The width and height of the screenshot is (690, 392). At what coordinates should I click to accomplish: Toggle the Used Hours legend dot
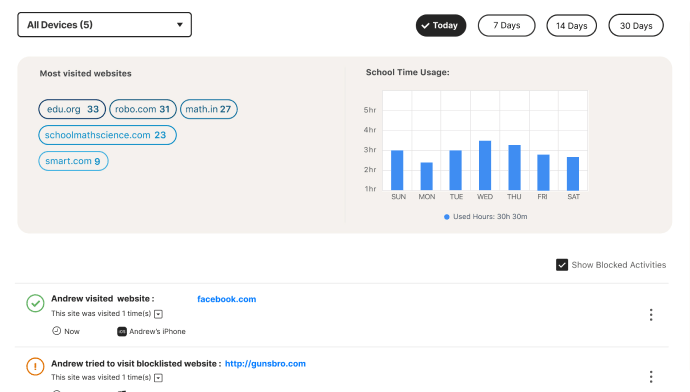pyautogui.click(x=447, y=217)
